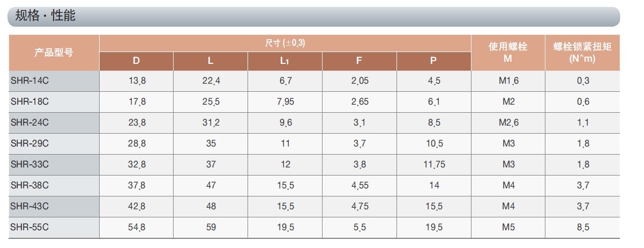Select the D column header
This screenshot has height=248, width=644.
(x=136, y=61)
